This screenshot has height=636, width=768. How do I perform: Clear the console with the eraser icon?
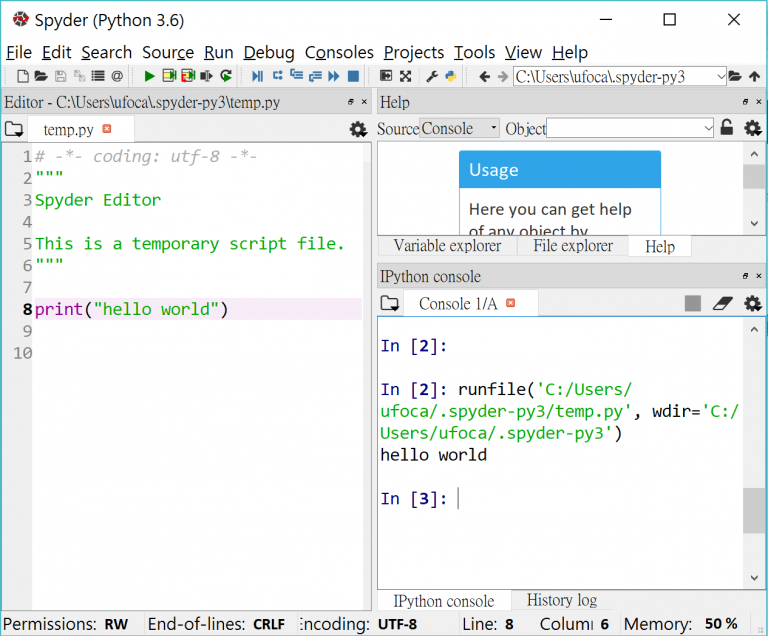coord(723,304)
